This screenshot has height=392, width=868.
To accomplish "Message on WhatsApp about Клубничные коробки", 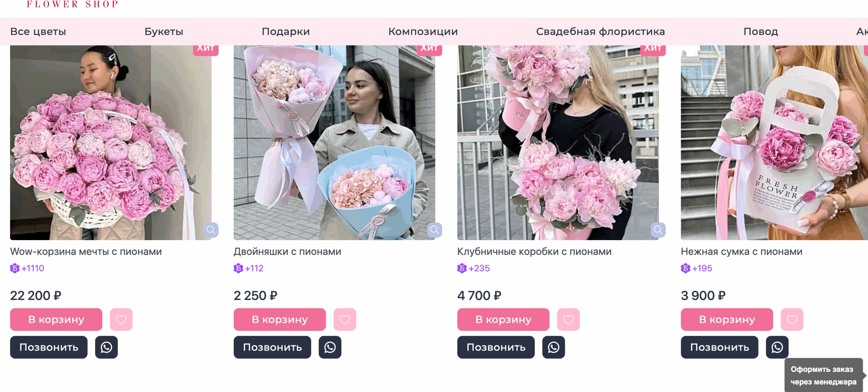I will coord(554,347).
